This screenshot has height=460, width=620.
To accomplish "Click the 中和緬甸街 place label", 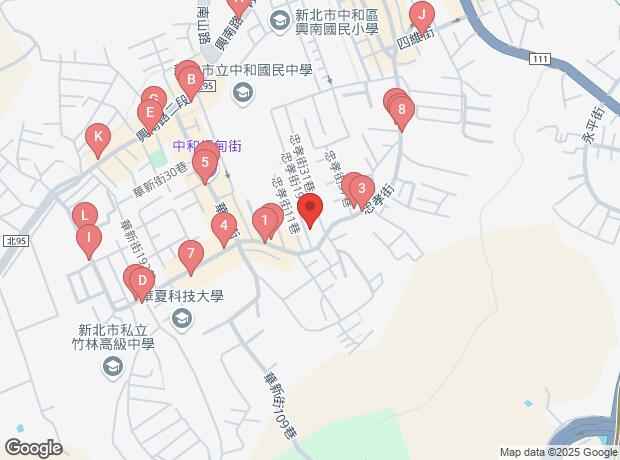I will (x=207, y=146).
